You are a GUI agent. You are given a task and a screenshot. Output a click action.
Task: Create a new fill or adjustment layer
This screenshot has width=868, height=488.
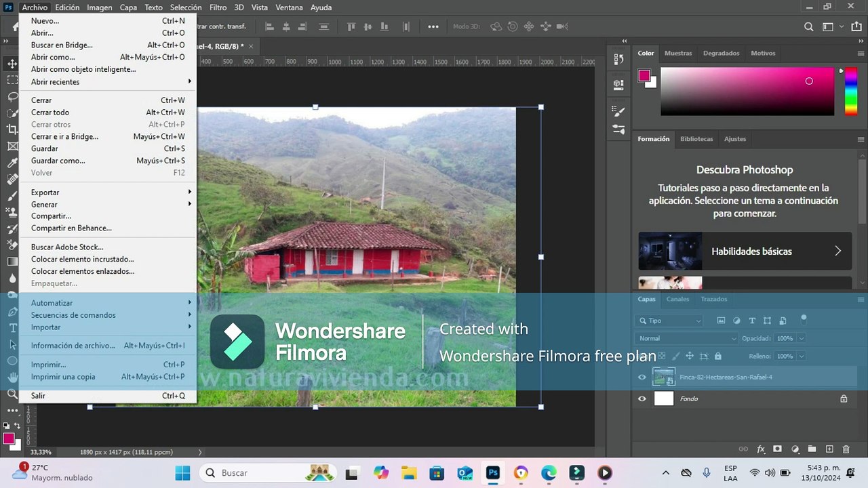[795, 449]
